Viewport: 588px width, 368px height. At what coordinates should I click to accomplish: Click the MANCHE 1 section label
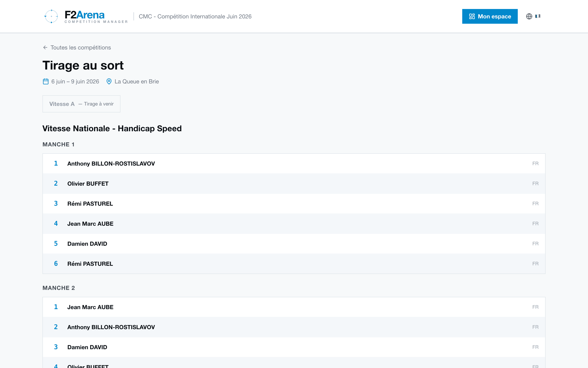click(59, 144)
